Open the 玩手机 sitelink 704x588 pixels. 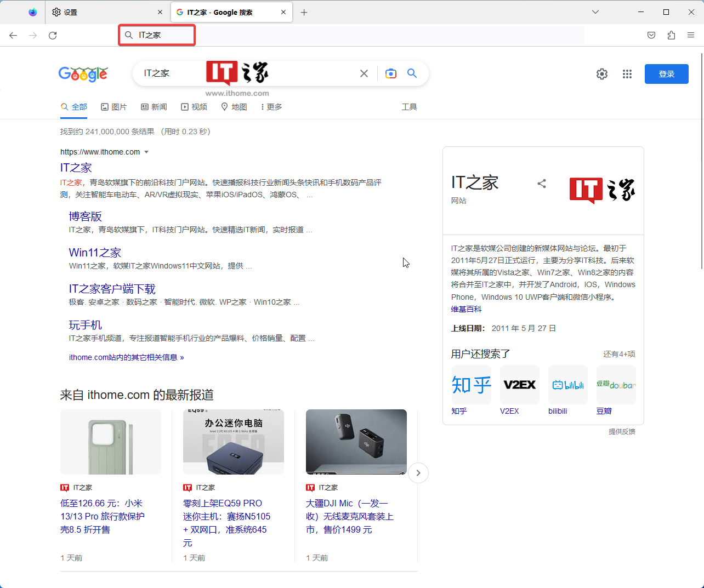(86, 325)
